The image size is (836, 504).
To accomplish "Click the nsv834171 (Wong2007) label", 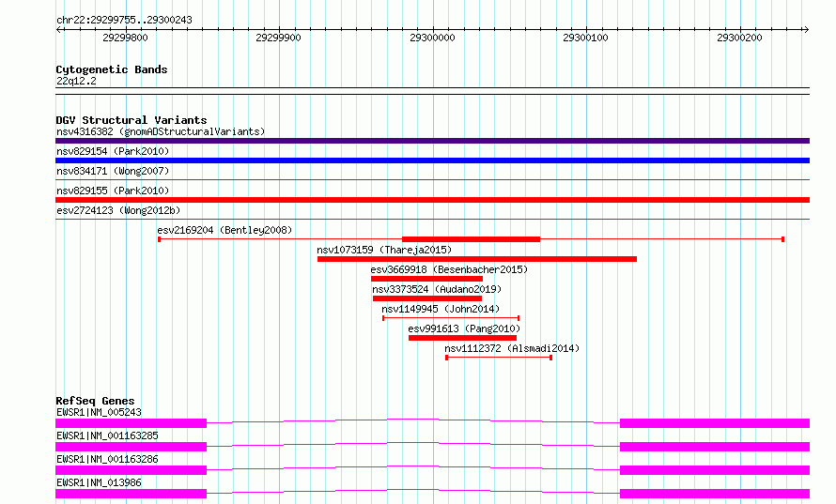I will point(113,171).
